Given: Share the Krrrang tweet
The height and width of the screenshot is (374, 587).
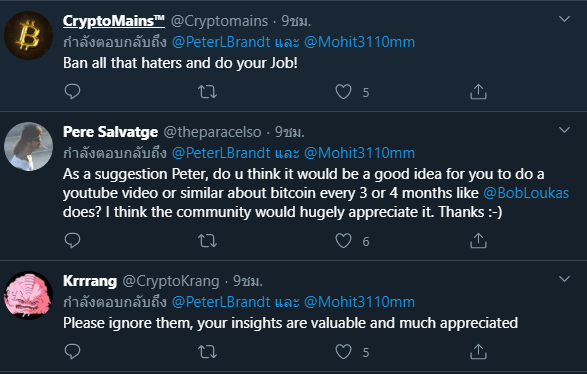Looking at the screenshot, I should point(478,351).
